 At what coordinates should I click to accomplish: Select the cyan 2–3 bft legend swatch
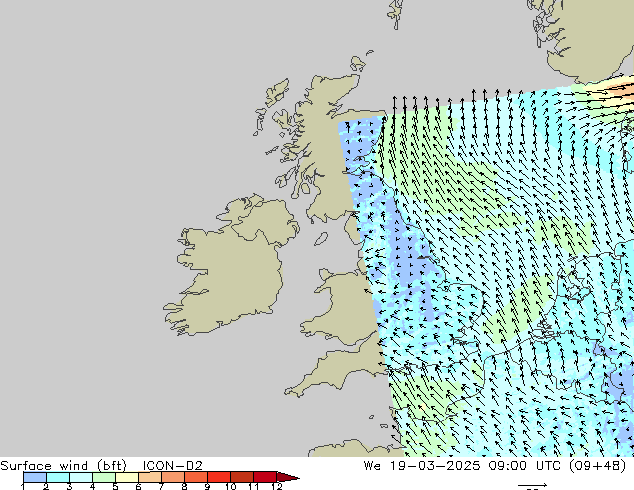point(58,477)
